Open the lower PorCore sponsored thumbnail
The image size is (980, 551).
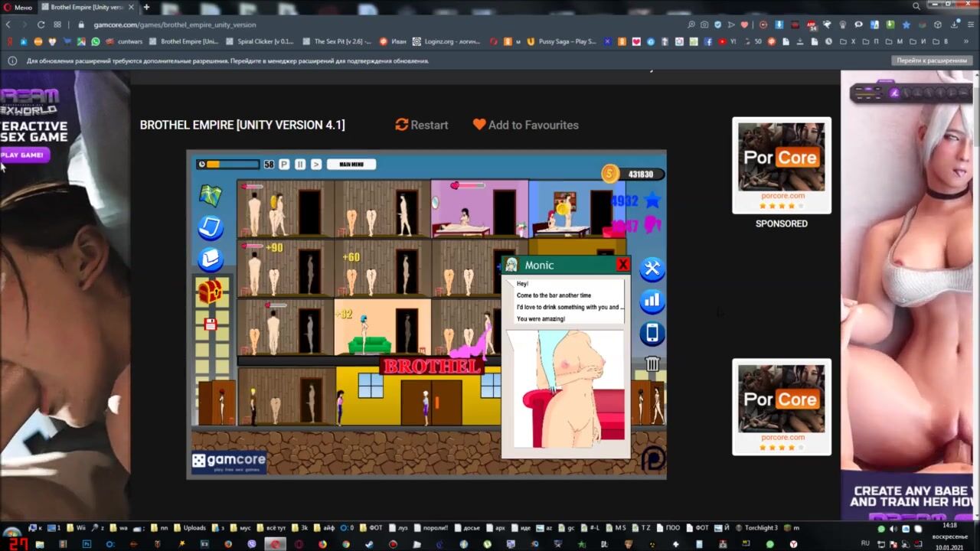[782, 398]
